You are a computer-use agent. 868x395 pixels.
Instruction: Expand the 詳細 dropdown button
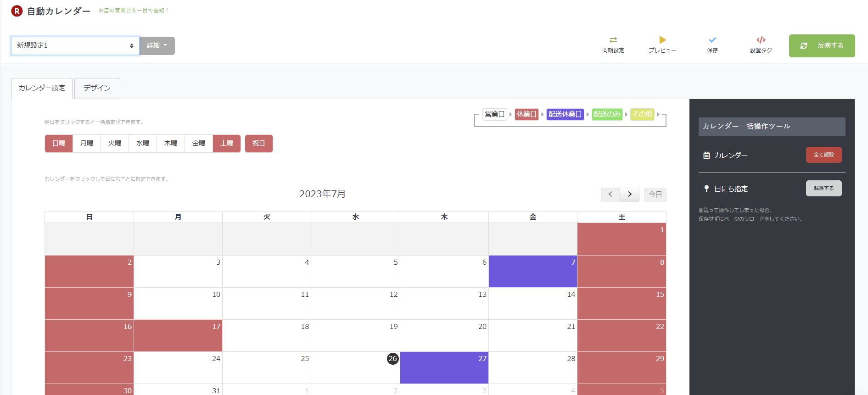point(157,46)
